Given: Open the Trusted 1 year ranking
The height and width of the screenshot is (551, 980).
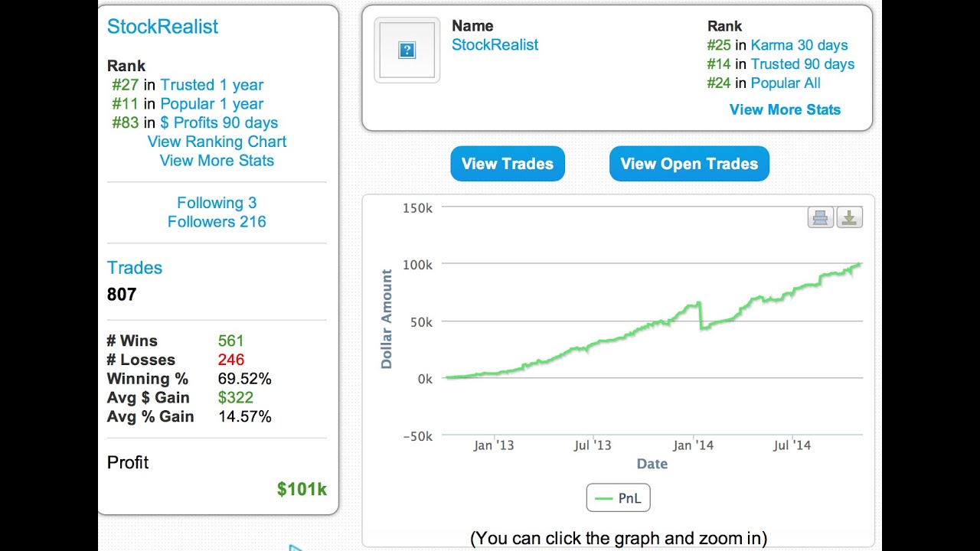Looking at the screenshot, I should [211, 85].
